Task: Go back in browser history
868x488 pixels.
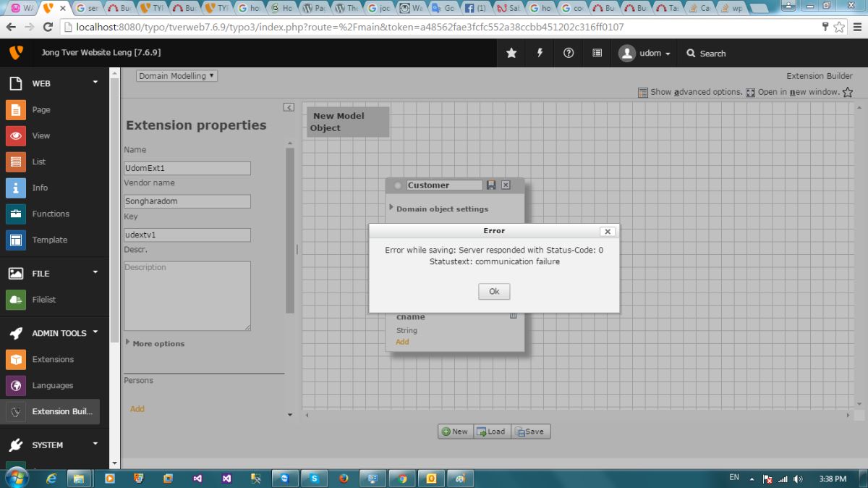Action: 10,27
